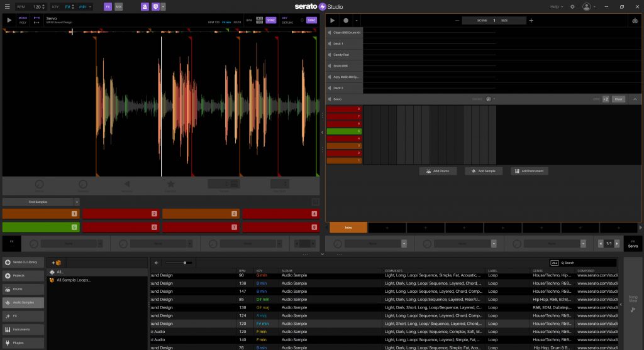Open Plugins in library sidebar
Image resolution: width=644 pixels, height=350 pixels.
click(23, 342)
